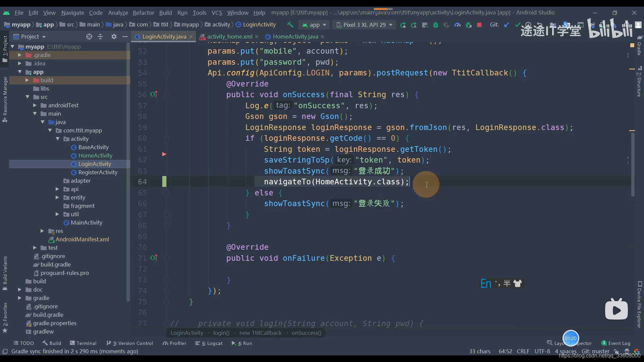The height and width of the screenshot is (362, 644).
Task: Open the Project view mode dropdown
Action: (x=30, y=37)
